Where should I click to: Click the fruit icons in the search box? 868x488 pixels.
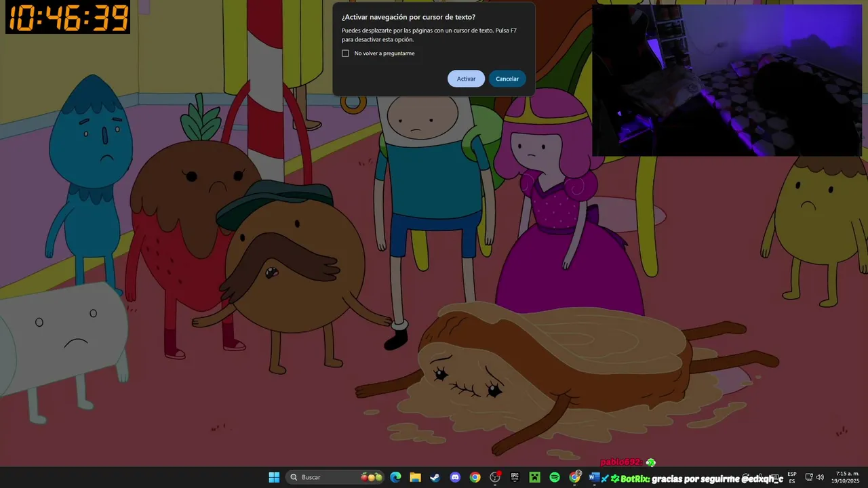pos(372,477)
